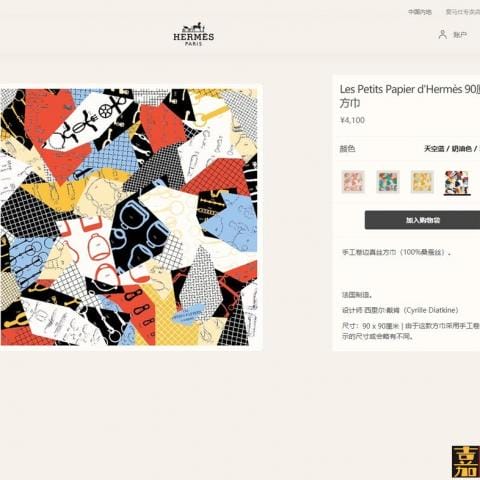Select the green scarf color thumbnail

point(388,182)
